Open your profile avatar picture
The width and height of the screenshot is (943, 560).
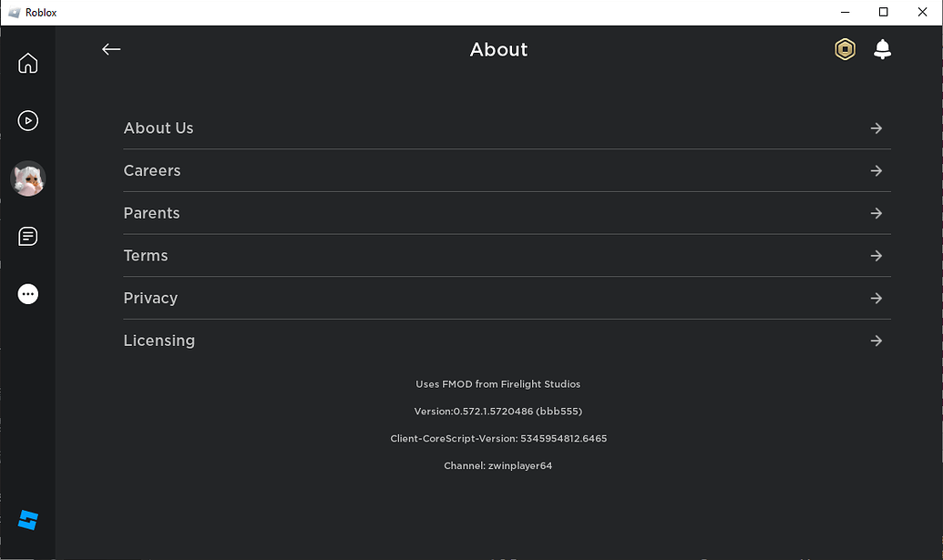(27, 178)
